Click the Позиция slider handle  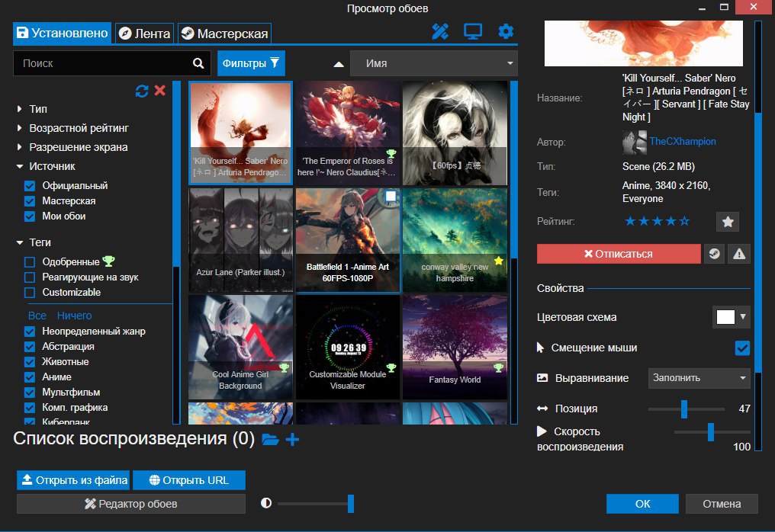684,409
